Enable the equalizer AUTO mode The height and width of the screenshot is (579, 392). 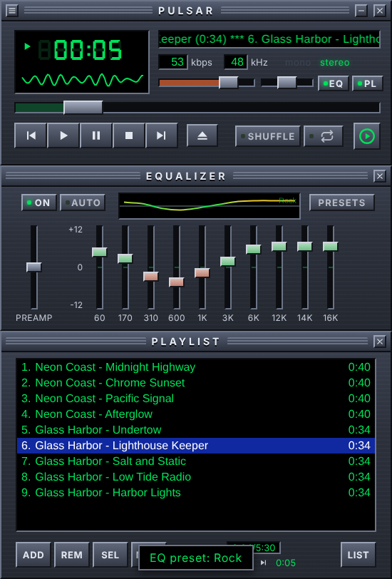coord(83,203)
